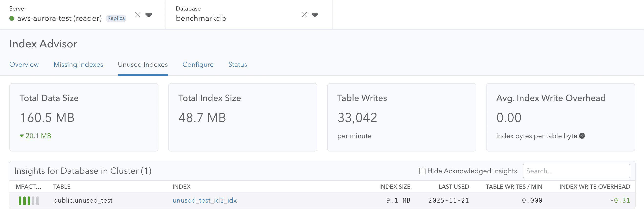Sort by Index Write Overhead column
644x217 pixels.
coord(594,187)
